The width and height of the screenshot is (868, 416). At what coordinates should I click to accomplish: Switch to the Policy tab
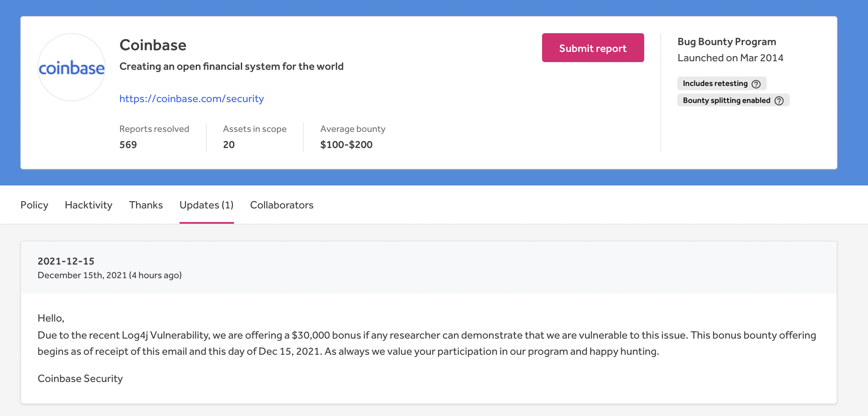click(34, 205)
